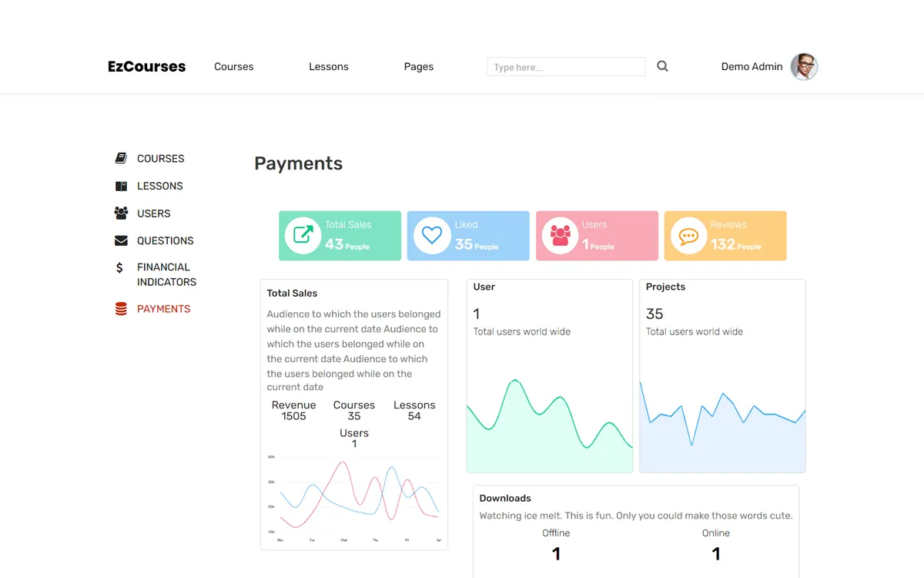924x578 pixels.
Task: Select FINANCIAL INDICATORS in the sidebar
Action: pyautogui.click(x=166, y=274)
